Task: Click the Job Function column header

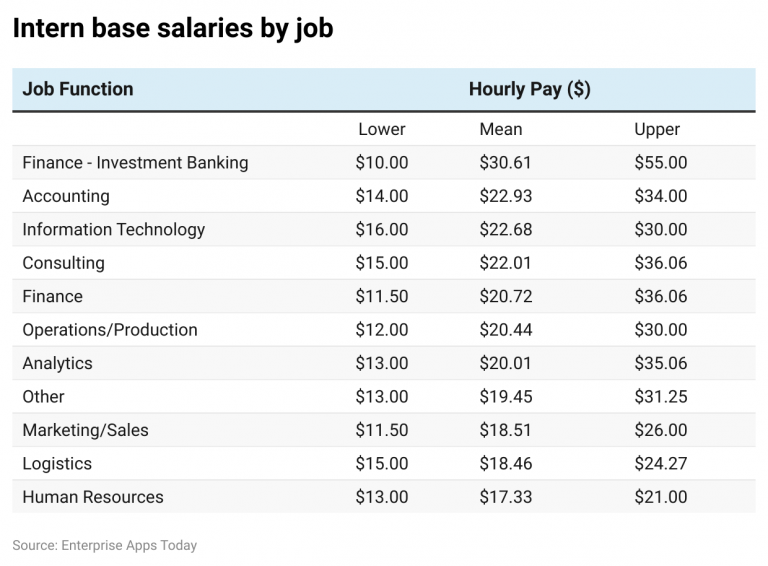Action: 78,90
